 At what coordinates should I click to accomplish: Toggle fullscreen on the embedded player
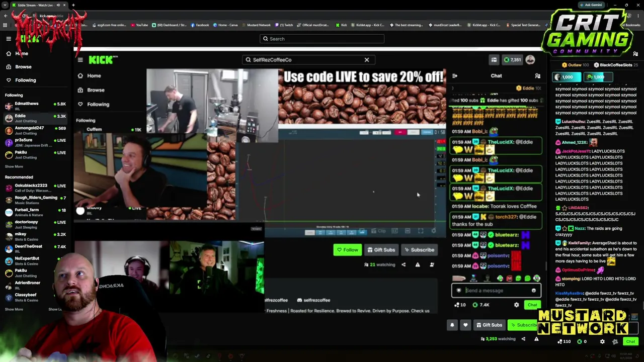[421, 231]
